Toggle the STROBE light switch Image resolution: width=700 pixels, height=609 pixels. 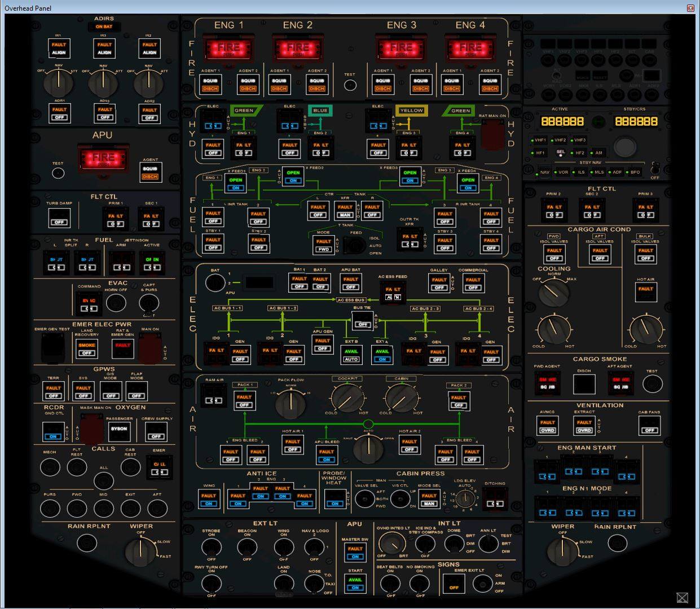click(211, 547)
